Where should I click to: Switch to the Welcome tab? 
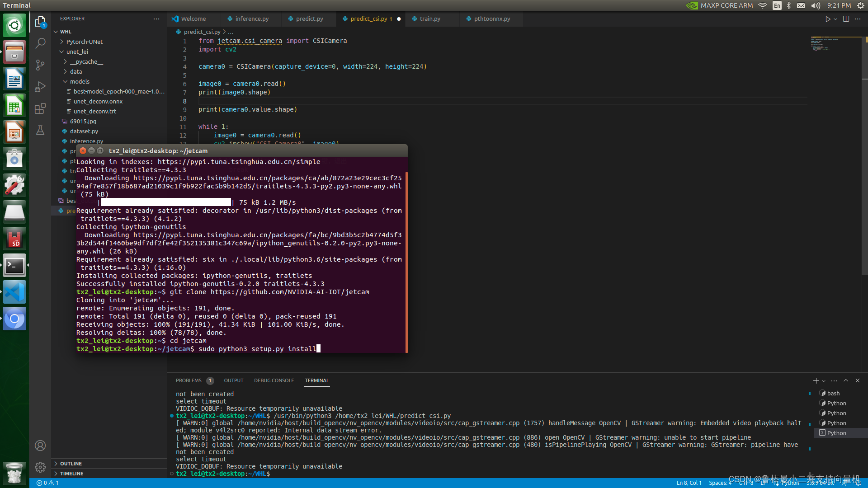tap(193, 19)
